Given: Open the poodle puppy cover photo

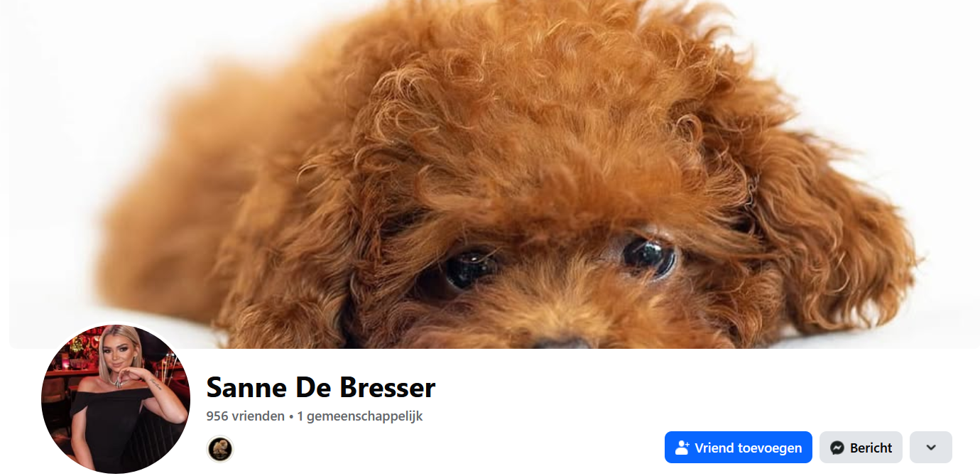Looking at the screenshot, I should click(x=490, y=174).
